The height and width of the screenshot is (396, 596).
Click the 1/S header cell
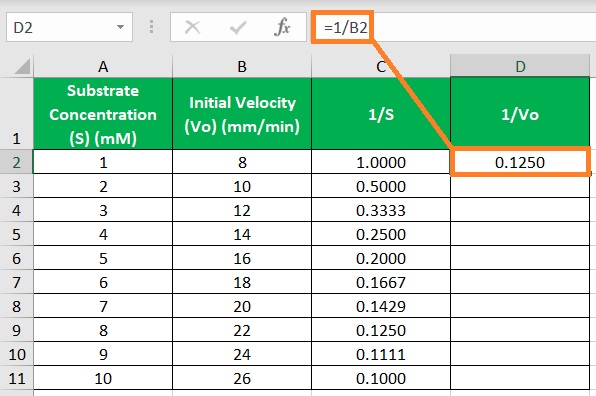(x=381, y=114)
